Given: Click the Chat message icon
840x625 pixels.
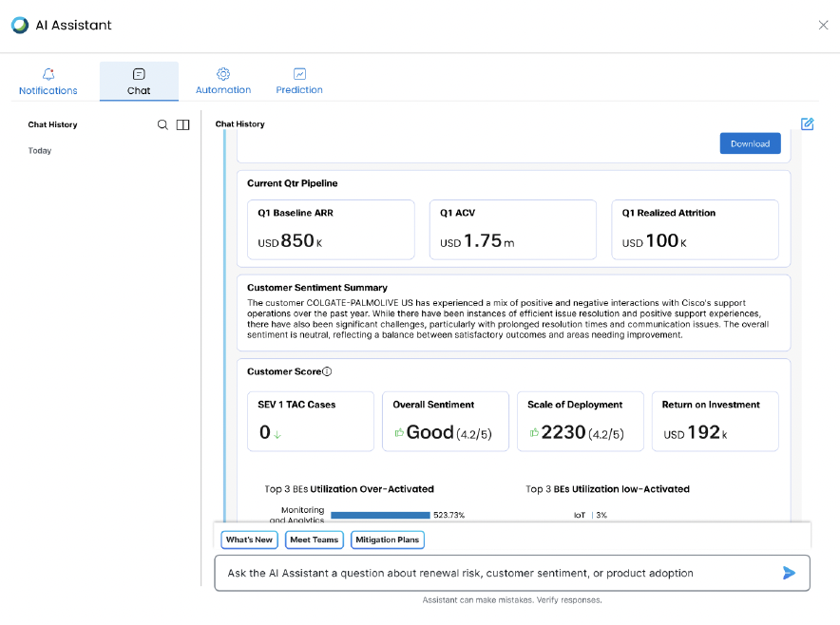Looking at the screenshot, I should 139,74.
